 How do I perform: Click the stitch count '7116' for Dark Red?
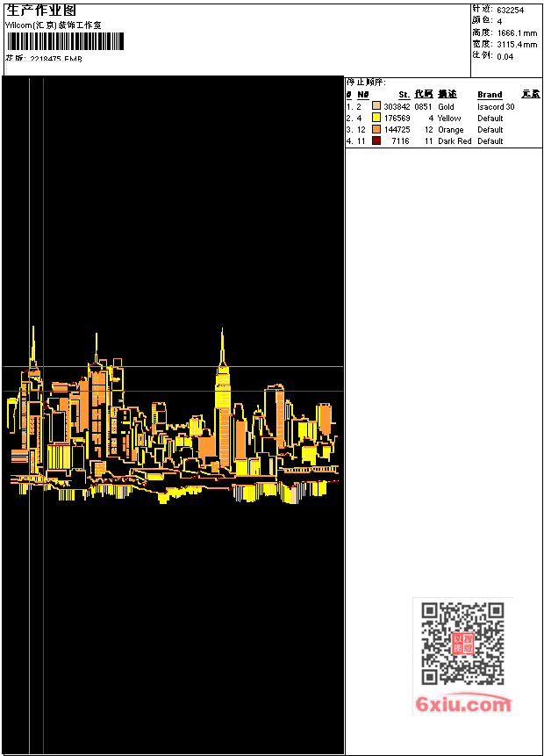400,141
